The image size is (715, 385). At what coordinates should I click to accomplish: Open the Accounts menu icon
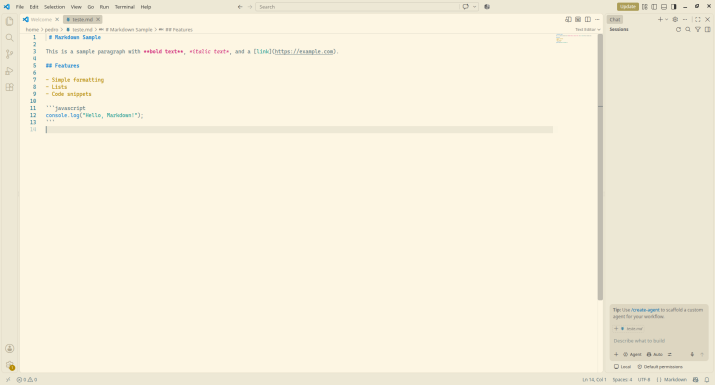point(9,349)
